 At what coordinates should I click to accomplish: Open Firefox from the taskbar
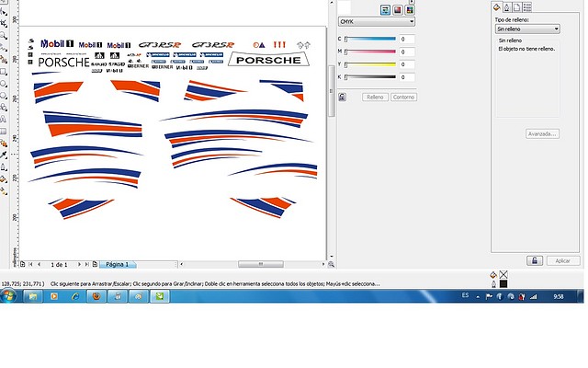point(96,296)
